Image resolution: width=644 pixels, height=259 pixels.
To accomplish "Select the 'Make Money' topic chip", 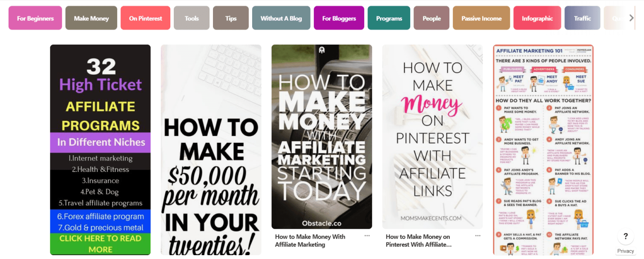I will [x=91, y=18].
